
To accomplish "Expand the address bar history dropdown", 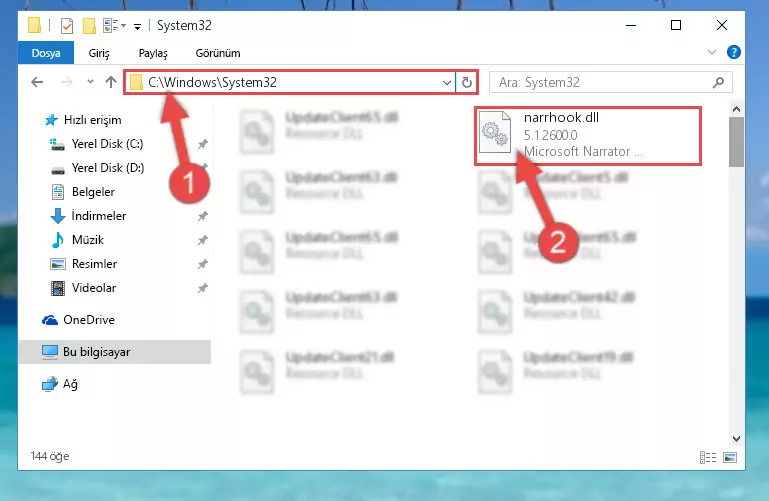I will coord(446,82).
